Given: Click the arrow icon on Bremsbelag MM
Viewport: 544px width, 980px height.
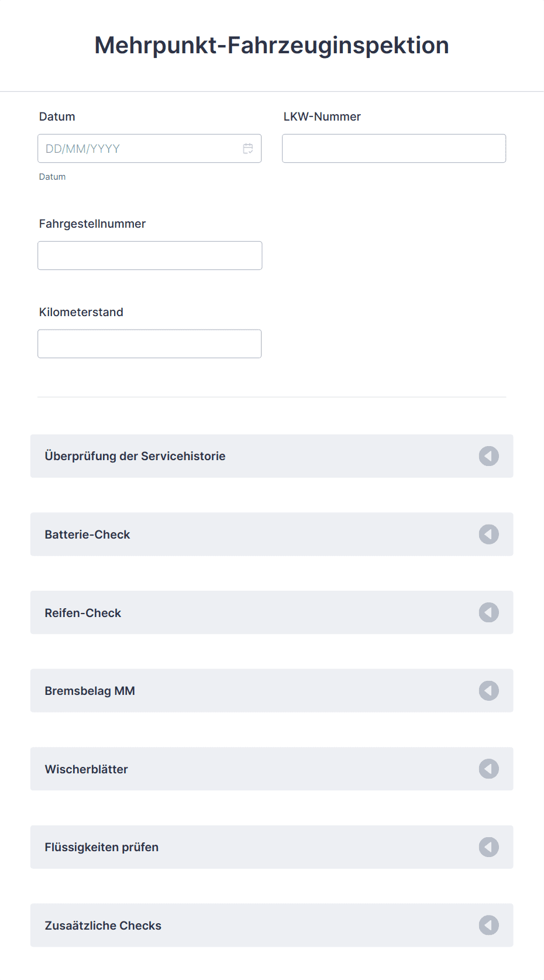Looking at the screenshot, I should coord(489,691).
